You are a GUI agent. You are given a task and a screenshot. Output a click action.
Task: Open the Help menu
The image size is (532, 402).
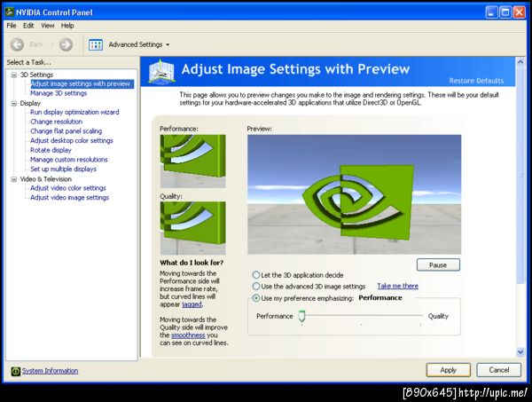pyautogui.click(x=67, y=26)
